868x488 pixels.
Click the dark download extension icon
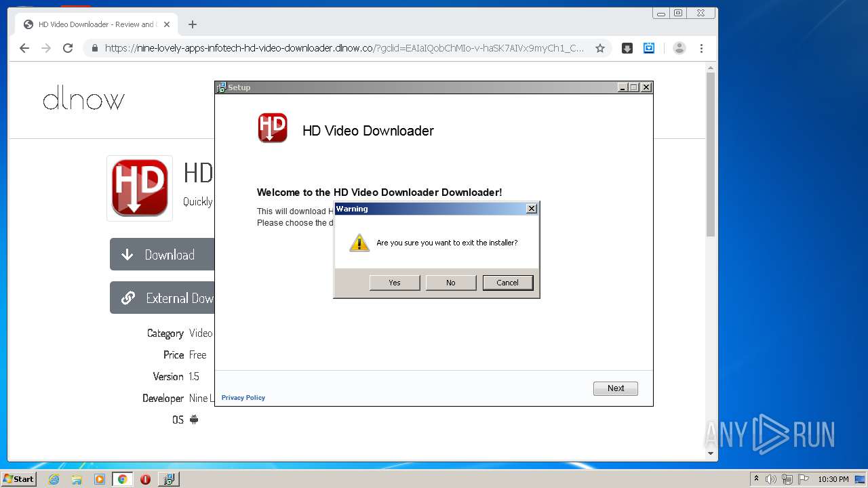tap(627, 48)
